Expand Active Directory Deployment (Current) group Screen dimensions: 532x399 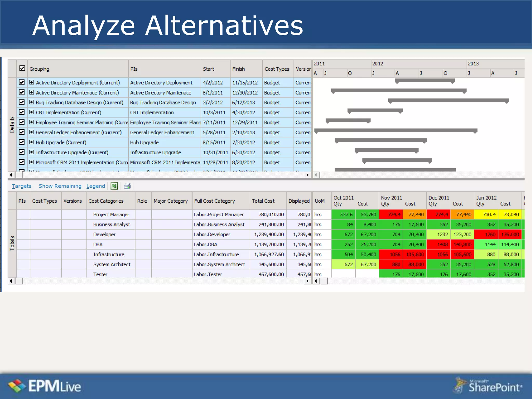point(32,82)
